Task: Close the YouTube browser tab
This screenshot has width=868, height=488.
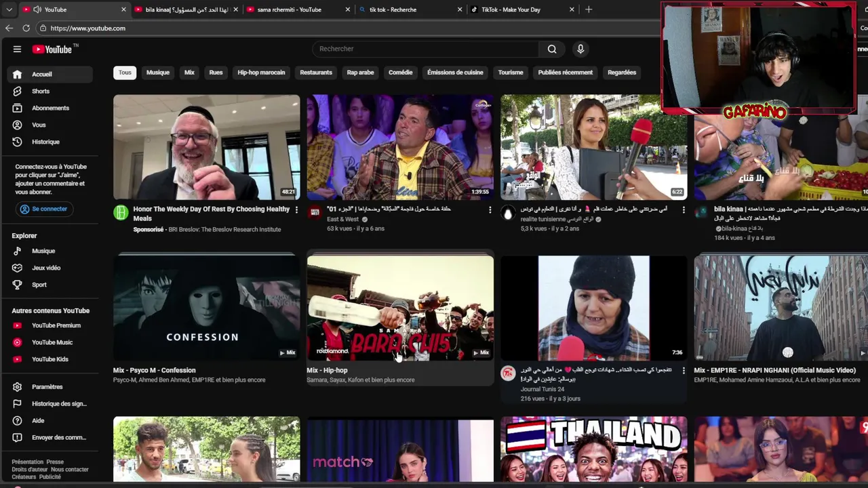Action: pos(123,9)
